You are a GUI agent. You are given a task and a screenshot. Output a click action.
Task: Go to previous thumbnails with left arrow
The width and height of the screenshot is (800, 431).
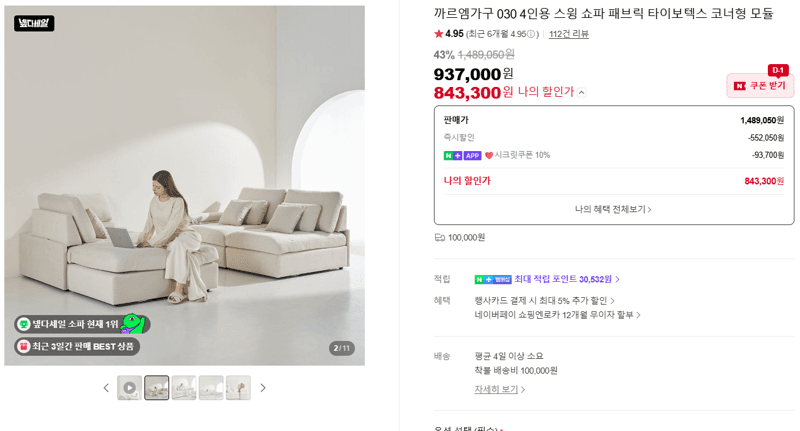click(106, 388)
